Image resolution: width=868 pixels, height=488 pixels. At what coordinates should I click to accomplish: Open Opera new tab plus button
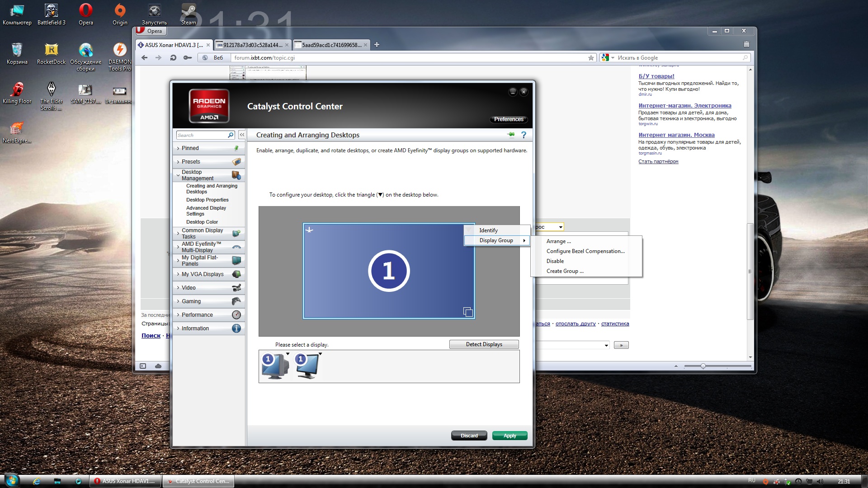point(377,45)
